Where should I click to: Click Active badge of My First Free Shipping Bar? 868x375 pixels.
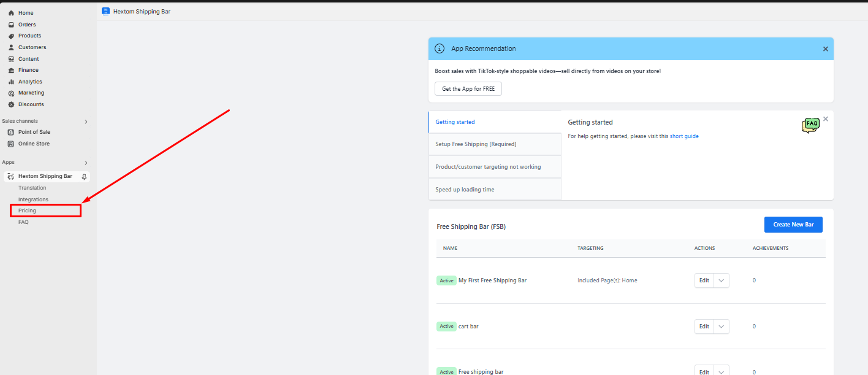446,280
